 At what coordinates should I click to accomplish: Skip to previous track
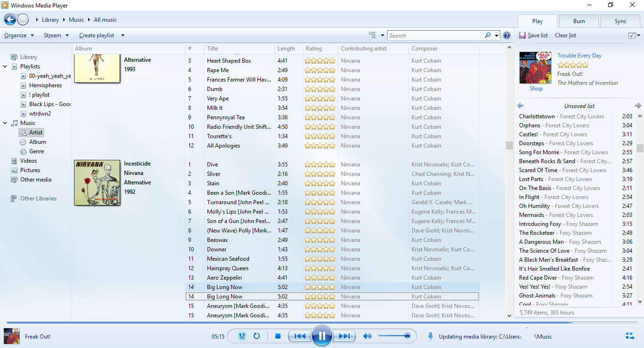[x=300, y=336]
